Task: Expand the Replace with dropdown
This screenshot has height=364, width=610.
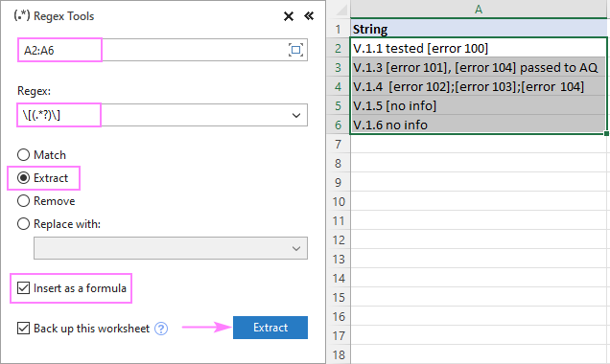Action: coord(296,248)
